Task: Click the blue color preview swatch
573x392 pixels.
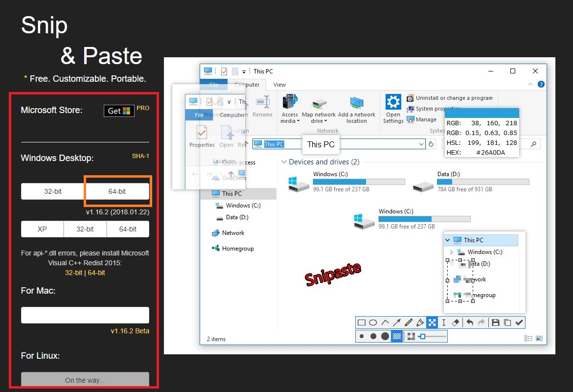Action: [481, 113]
